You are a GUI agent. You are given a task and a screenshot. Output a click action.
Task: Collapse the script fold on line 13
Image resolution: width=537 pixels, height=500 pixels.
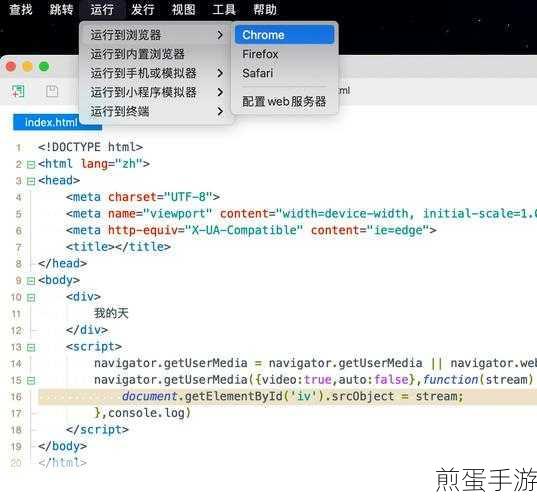click(31, 347)
